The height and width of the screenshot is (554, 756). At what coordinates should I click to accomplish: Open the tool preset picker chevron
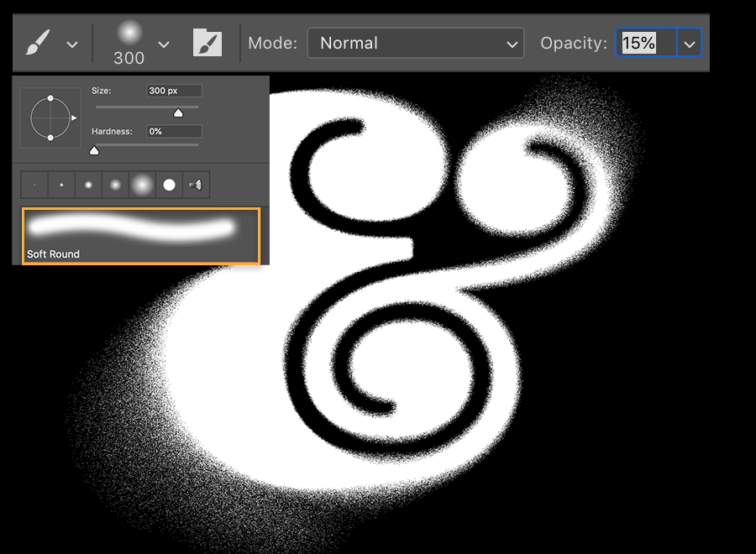click(x=72, y=44)
